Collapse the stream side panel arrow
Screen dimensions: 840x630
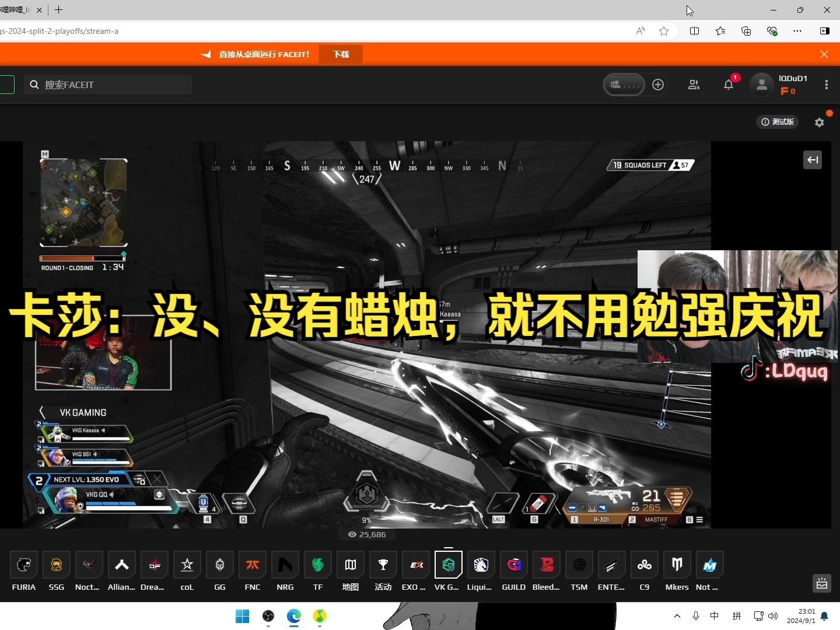click(813, 160)
